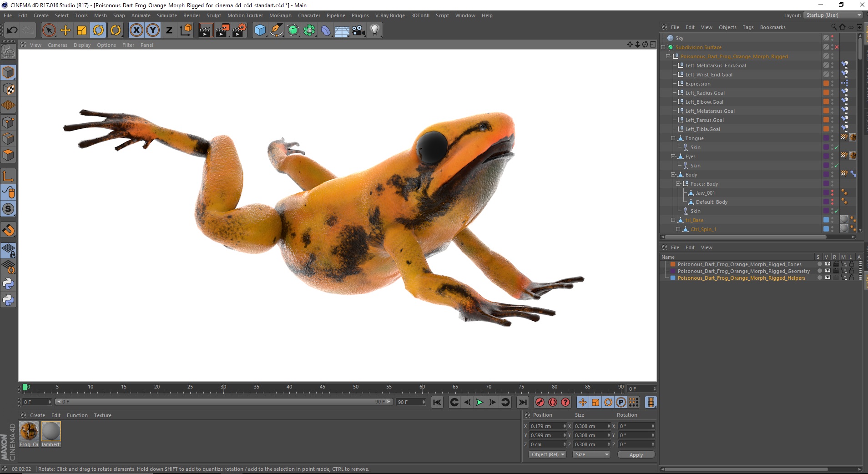The image size is (868, 474).
Task: Toggle X axis lock
Action: click(136, 30)
